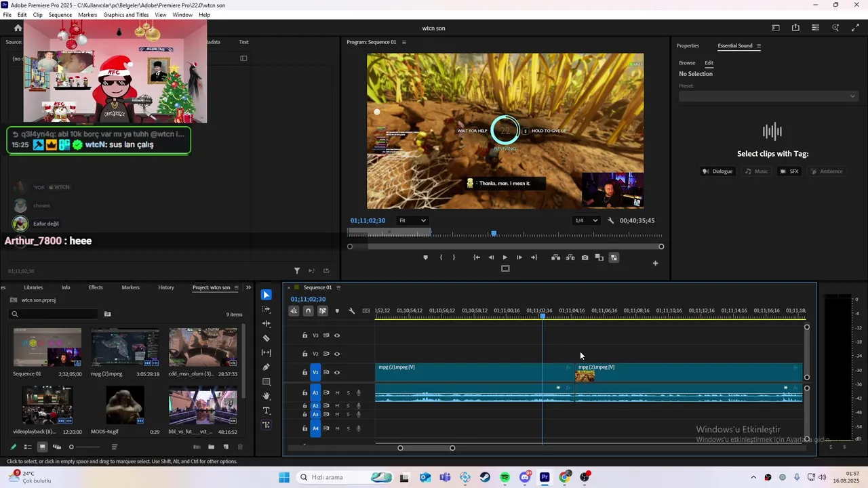Select the Hand tool

tap(266, 396)
